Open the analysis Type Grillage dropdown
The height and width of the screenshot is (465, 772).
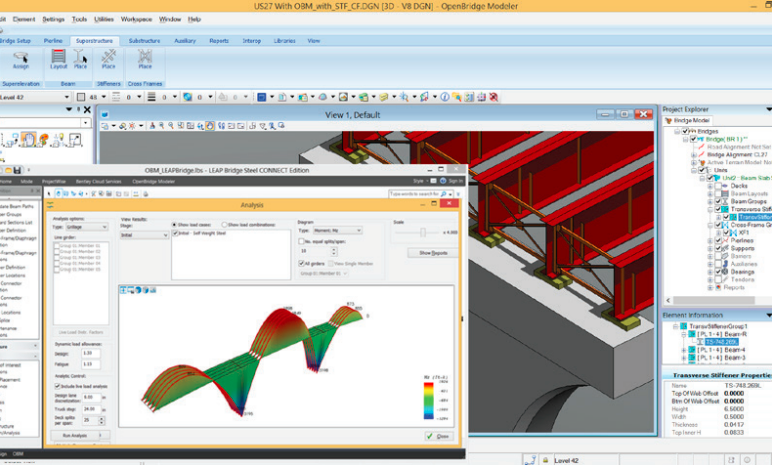[88, 227]
